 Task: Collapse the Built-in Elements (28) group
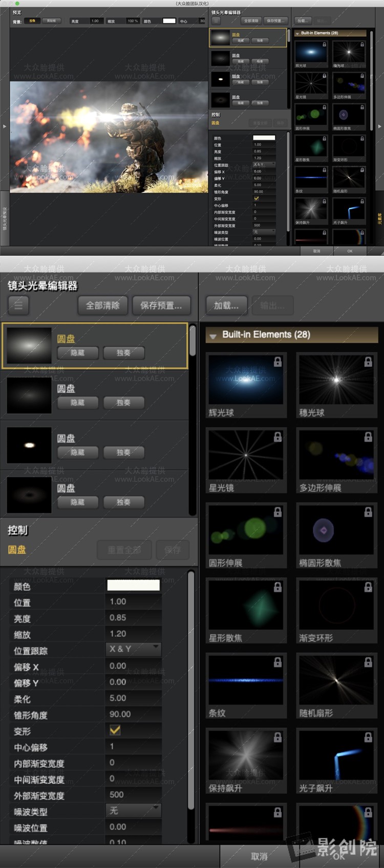click(213, 336)
